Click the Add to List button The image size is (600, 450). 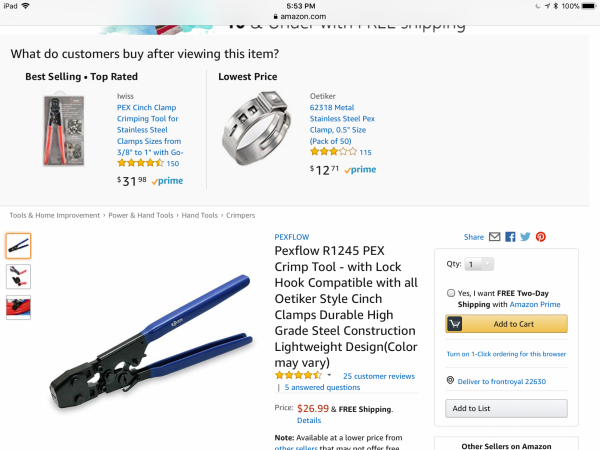[x=506, y=408]
